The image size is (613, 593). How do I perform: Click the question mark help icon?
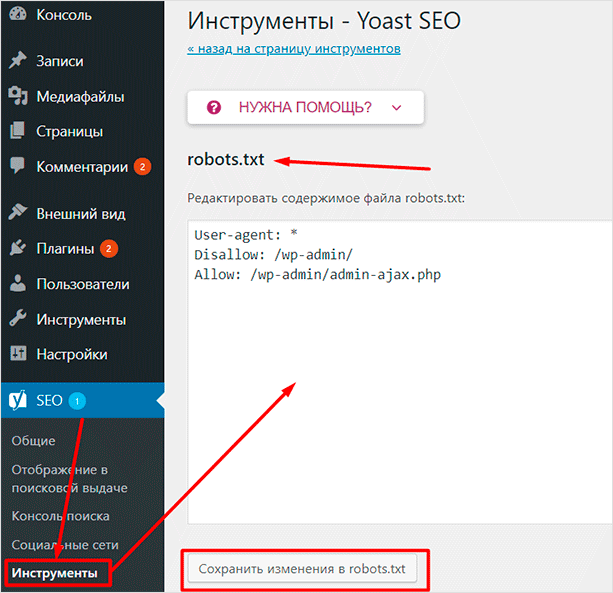[212, 107]
